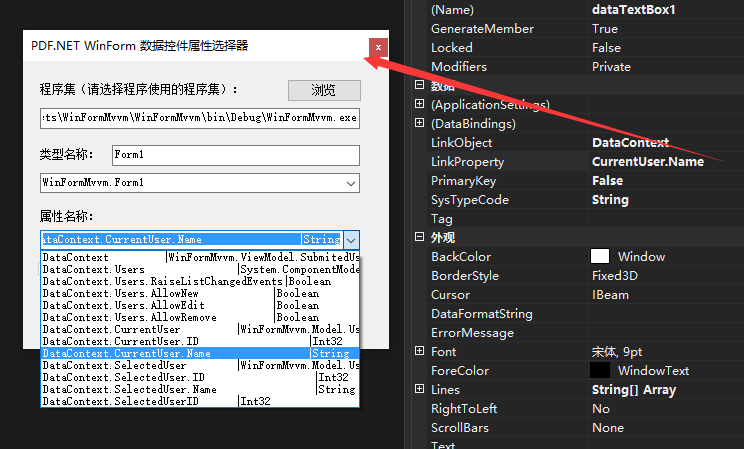
Task: Click the PrimaryKey False value
Action: (607, 181)
